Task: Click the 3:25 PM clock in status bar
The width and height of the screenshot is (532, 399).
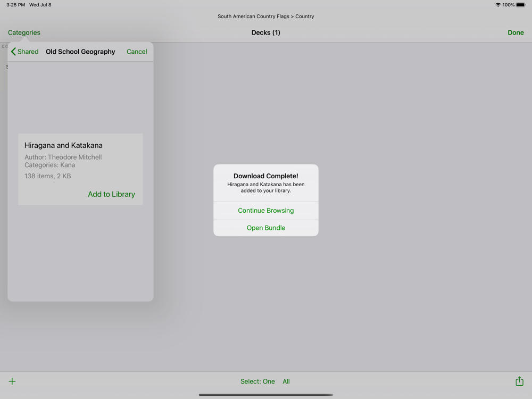Action: (15, 5)
